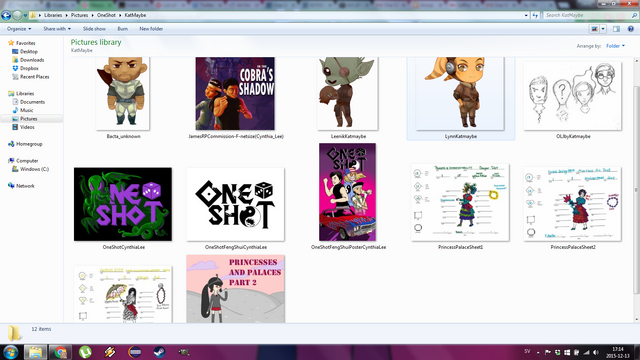Show hidden system tray icons
Image resolution: width=640 pixels, height=360 pixels.
pos(538,352)
